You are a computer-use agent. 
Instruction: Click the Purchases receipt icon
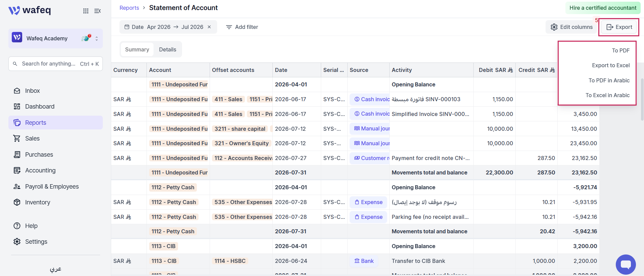[17, 155]
